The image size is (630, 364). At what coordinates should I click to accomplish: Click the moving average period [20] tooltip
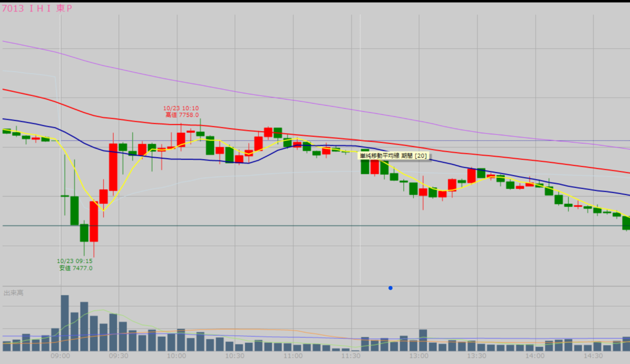(x=394, y=155)
